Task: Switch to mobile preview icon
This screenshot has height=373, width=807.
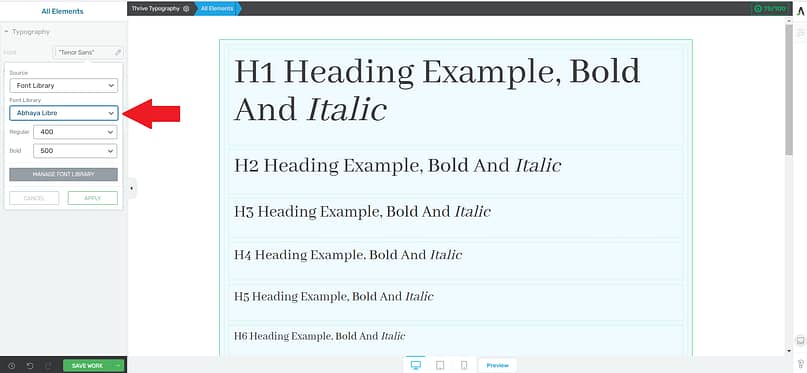Action: [x=464, y=365]
